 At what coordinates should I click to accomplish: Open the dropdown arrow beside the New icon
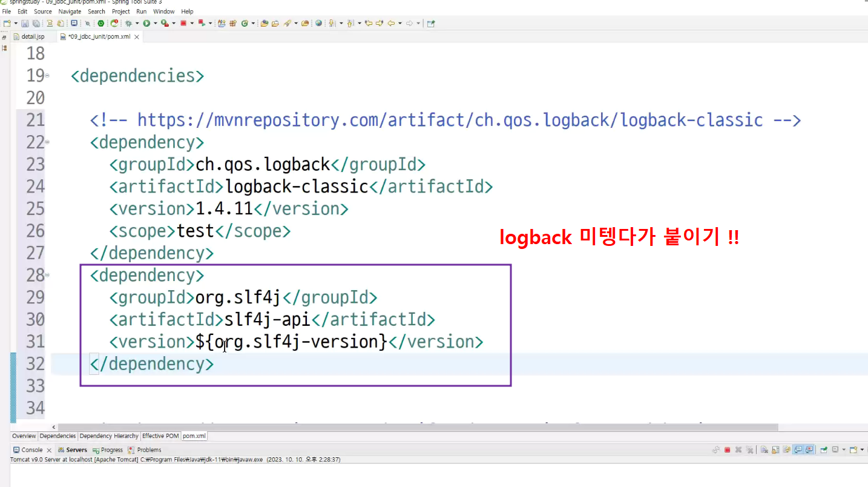point(16,23)
